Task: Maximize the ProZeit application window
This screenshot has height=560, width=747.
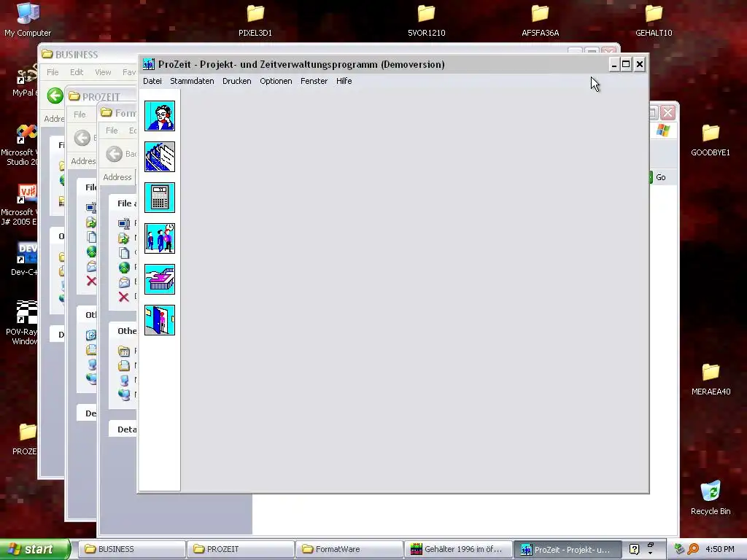Action: click(x=627, y=64)
